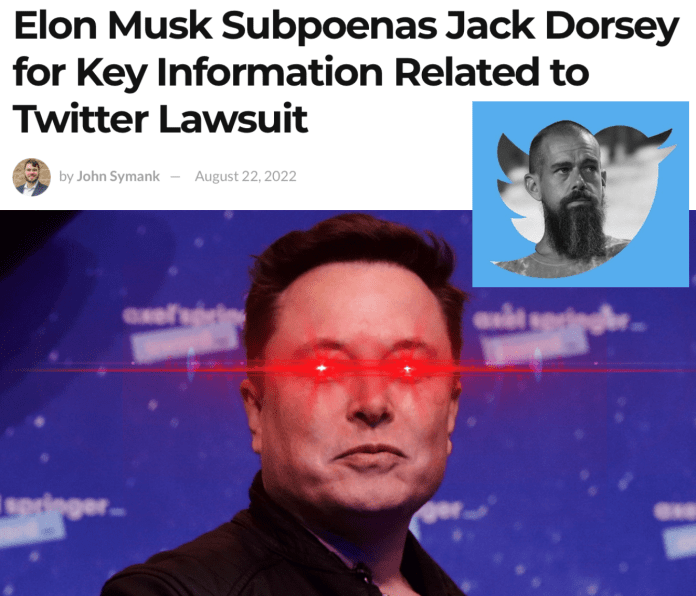Open the Twitter bird inset image
Viewport: 696px width, 596px height.
coord(580,194)
